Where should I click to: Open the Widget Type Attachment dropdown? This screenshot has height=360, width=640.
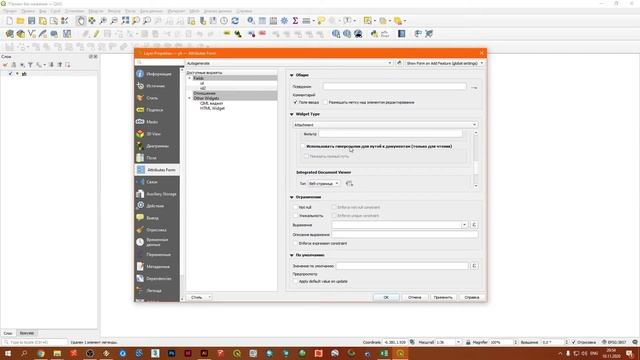coord(385,124)
